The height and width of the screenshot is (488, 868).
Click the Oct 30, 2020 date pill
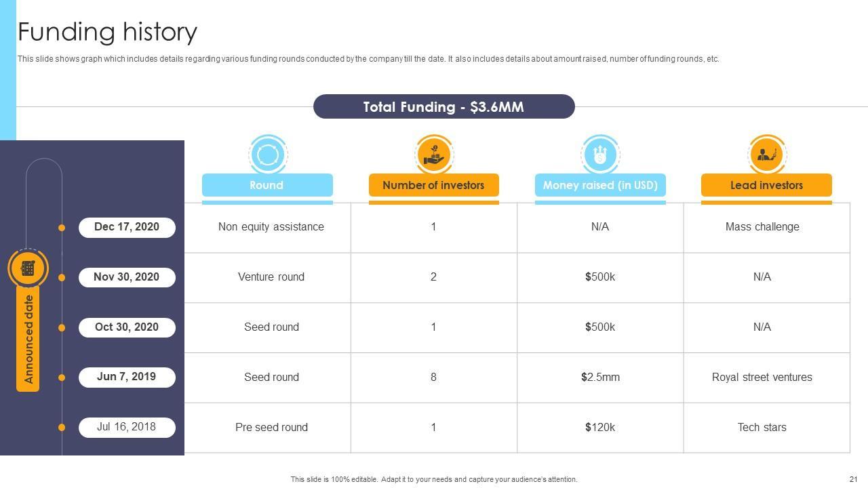click(x=127, y=327)
